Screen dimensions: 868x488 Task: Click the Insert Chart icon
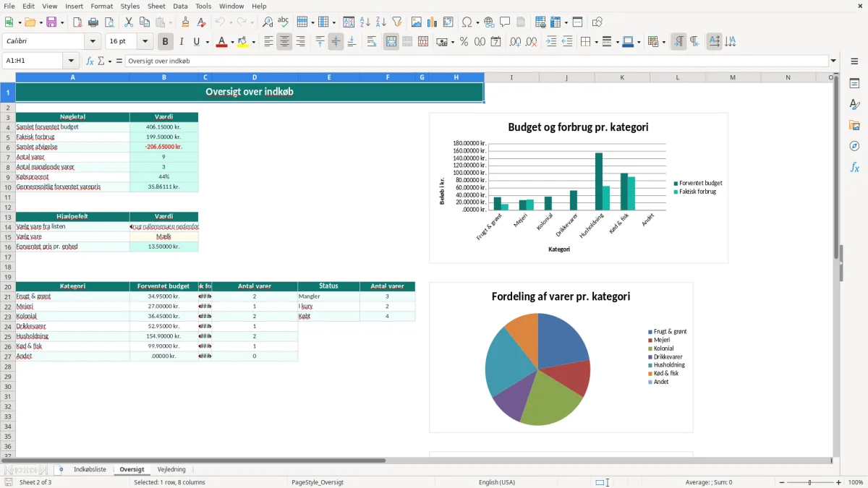tap(433, 22)
